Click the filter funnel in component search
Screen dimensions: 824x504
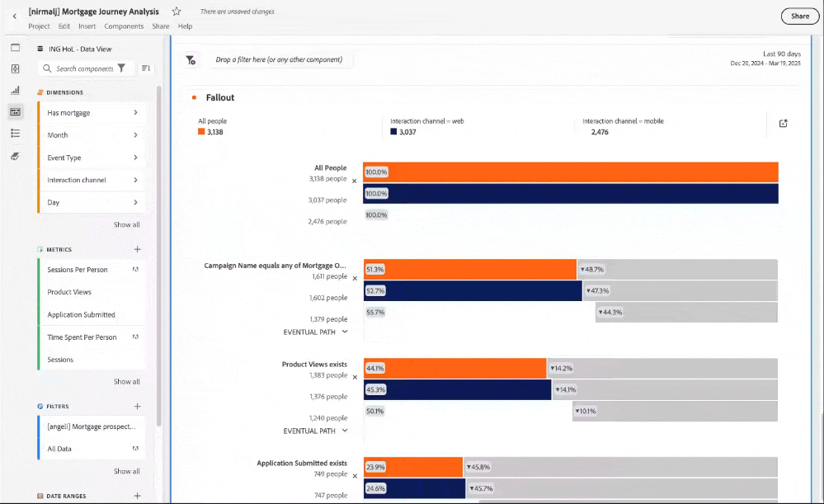(121, 68)
